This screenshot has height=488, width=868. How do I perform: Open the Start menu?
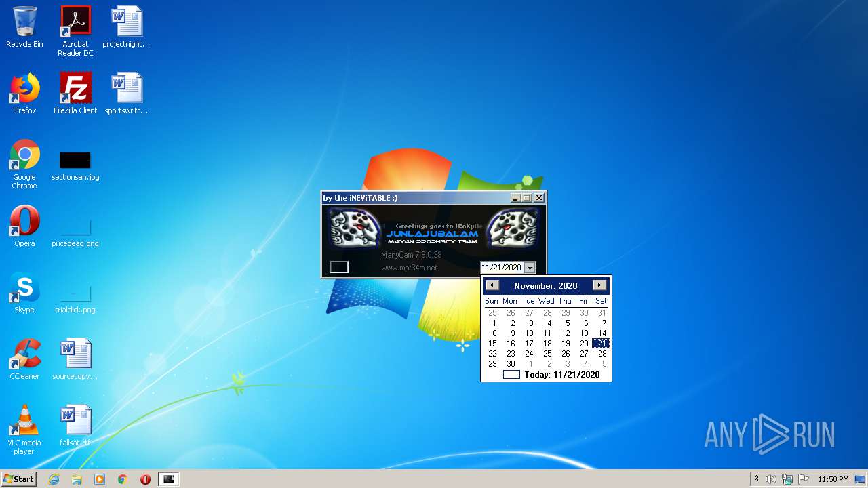pos(18,479)
